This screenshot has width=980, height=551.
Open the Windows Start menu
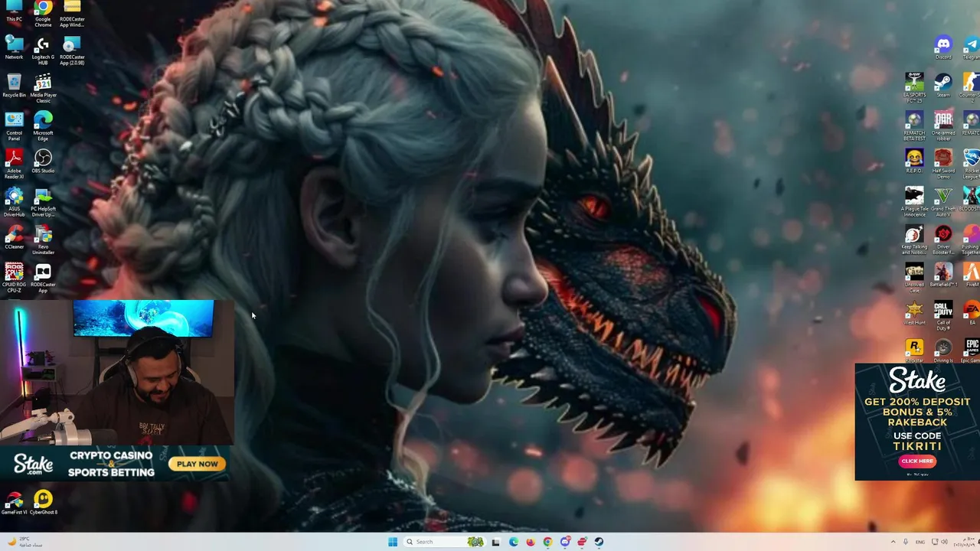[393, 542]
